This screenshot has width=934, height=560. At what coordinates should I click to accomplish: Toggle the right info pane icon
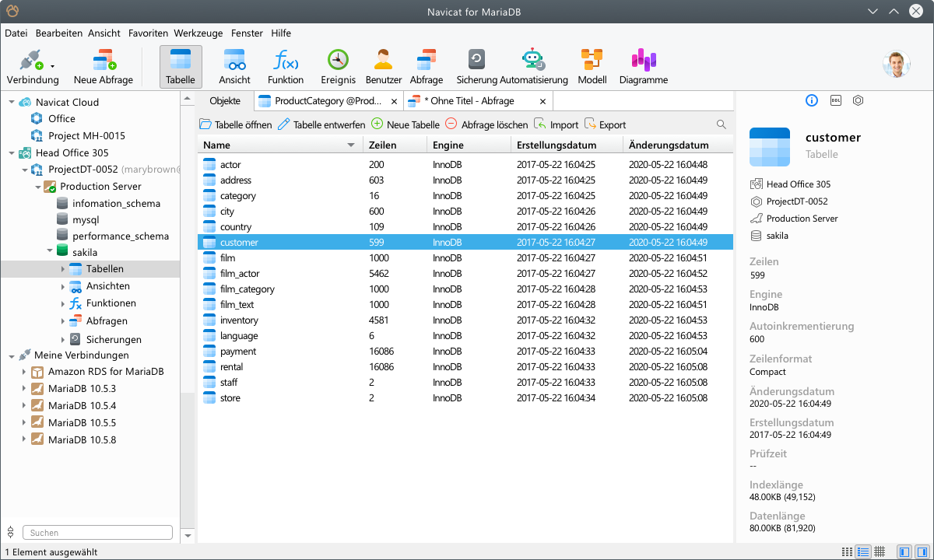(x=921, y=551)
